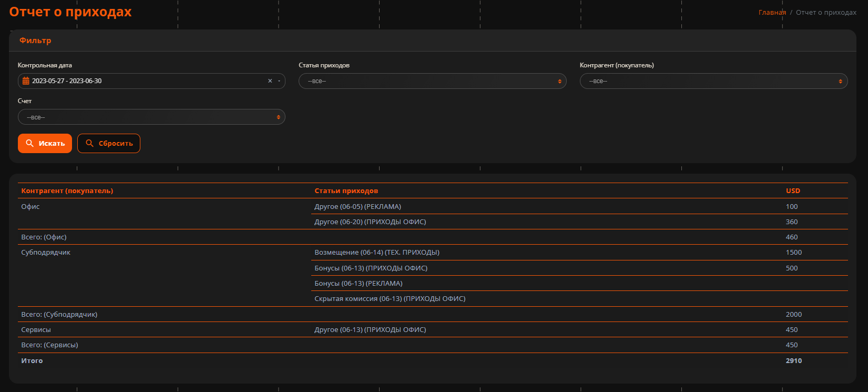Image resolution: width=868 pixels, height=392 pixels.
Task: Click the Итого grand total label
Action: 32,360
